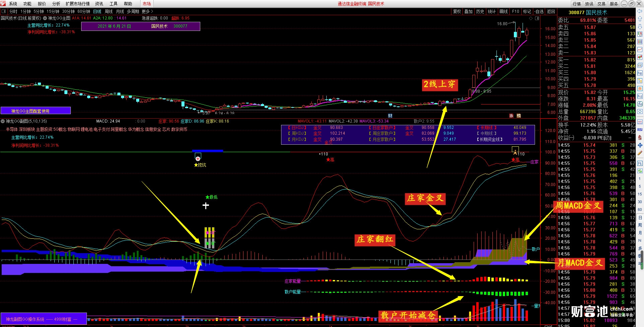Select weekly 周 period in sidebar
This screenshot has width=644, height=327.
click(x=640, y=225)
